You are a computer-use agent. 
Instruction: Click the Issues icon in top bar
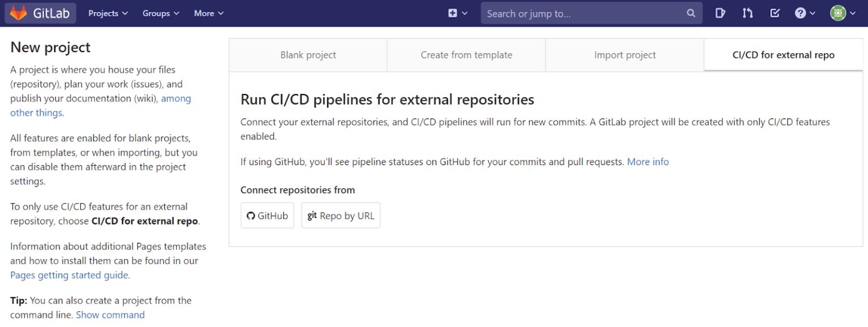click(x=720, y=12)
